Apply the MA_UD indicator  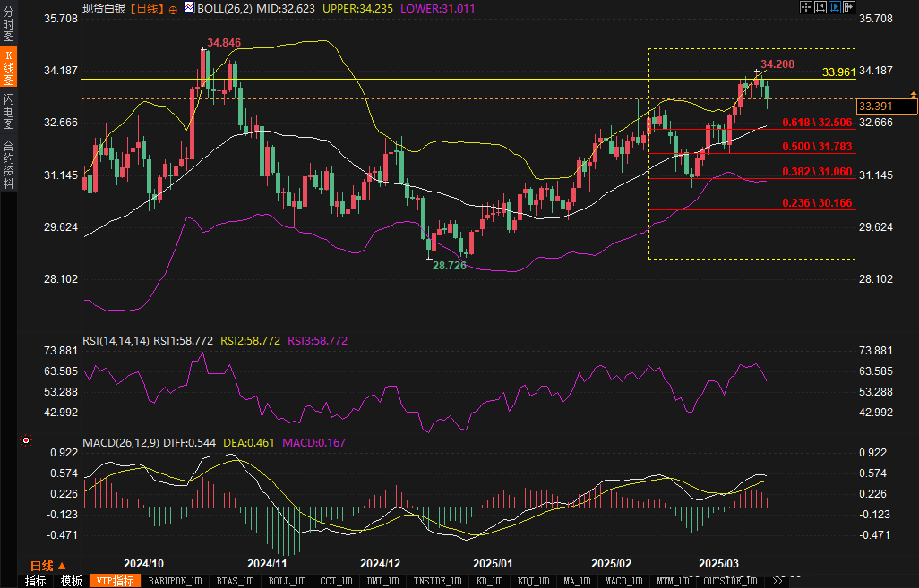tap(577, 581)
